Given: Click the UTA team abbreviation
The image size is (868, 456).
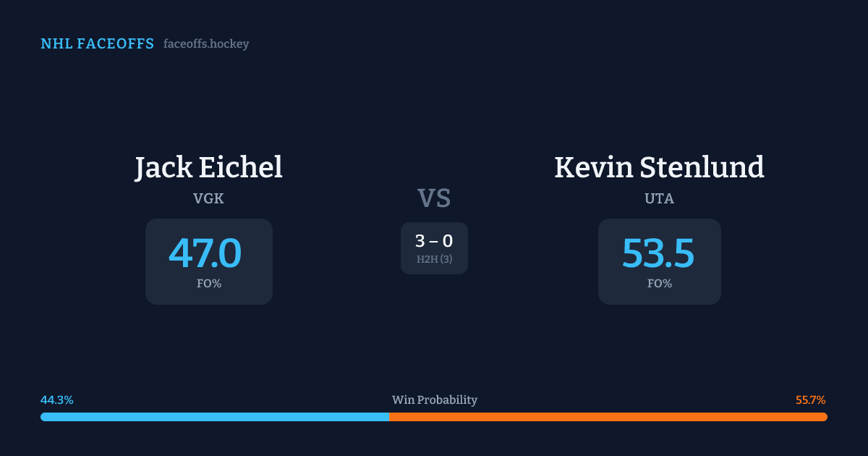Looking at the screenshot, I should click(659, 198).
